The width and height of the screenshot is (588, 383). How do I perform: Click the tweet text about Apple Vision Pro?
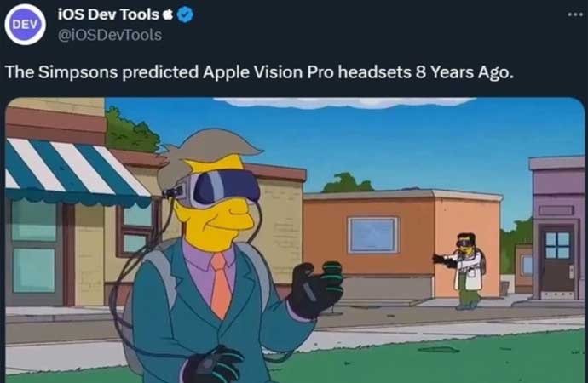coord(259,71)
